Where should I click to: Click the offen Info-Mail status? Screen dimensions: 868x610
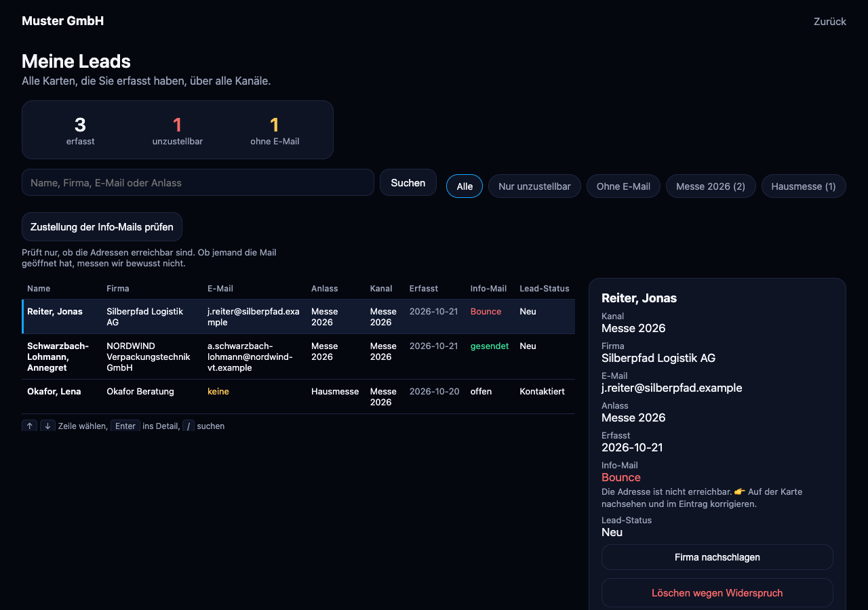pyautogui.click(x=481, y=391)
